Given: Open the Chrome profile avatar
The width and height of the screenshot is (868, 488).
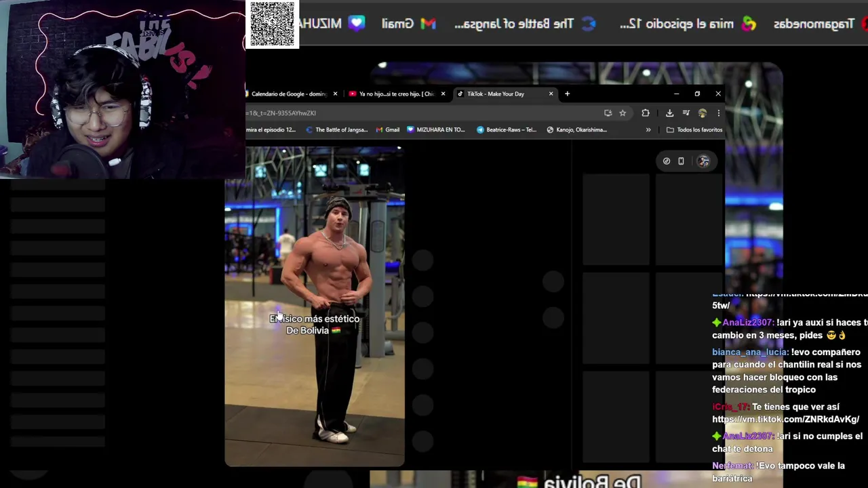Looking at the screenshot, I should point(703,113).
